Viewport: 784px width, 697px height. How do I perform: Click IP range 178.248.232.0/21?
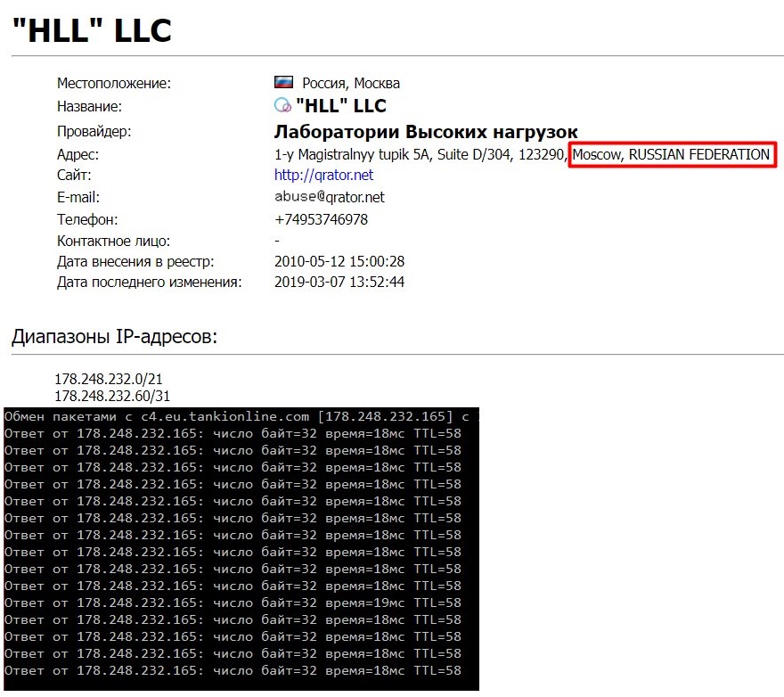click(109, 379)
